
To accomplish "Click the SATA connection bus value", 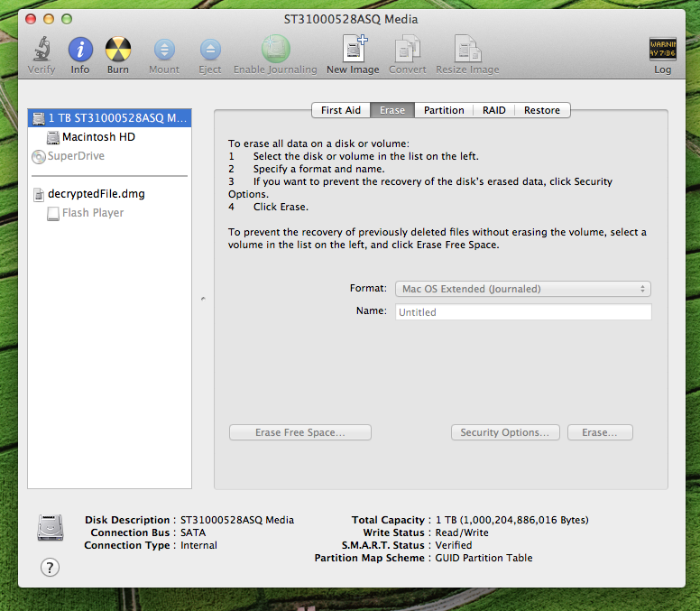I will [193, 532].
